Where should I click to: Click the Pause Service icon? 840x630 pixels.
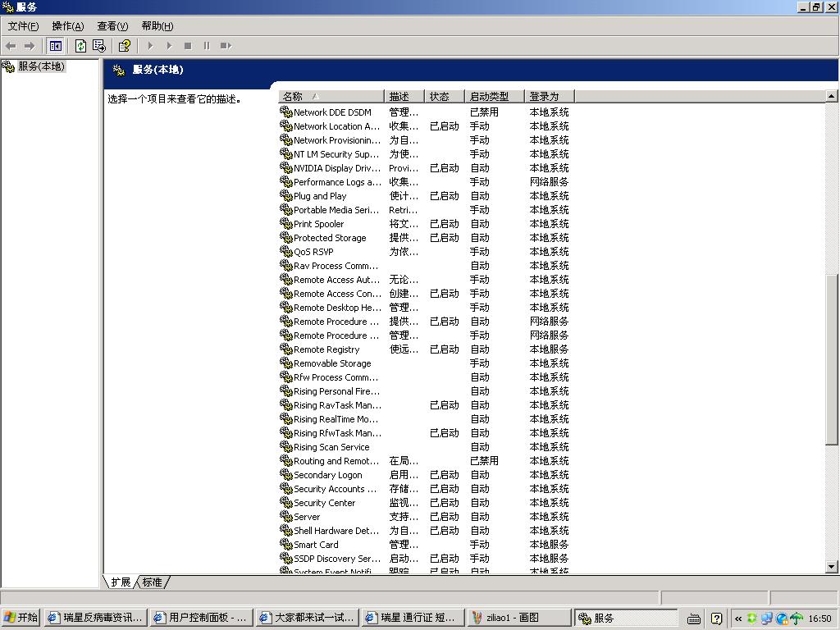click(x=207, y=46)
